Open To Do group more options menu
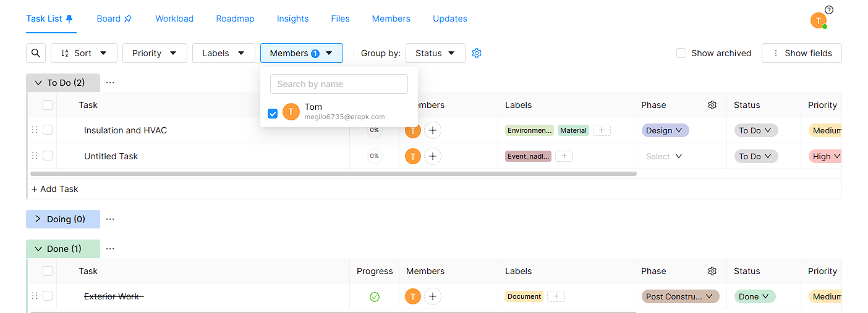Viewport: 868px width, 313px height. pyautogui.click(x=110, y=83)
